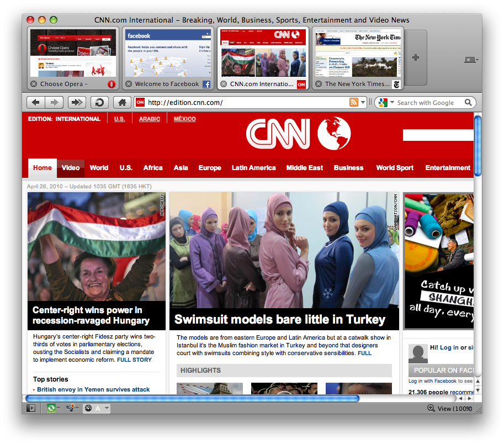
Task: Switch to the Choose Opera tab
Action: pos(73,58)
